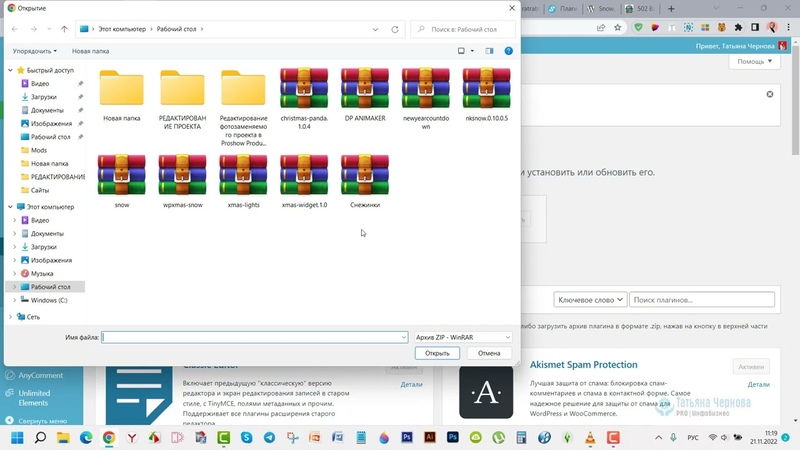Click Этот компьютер in address breadcrumb
800x450 pixels.
click(x=122, y=29)
